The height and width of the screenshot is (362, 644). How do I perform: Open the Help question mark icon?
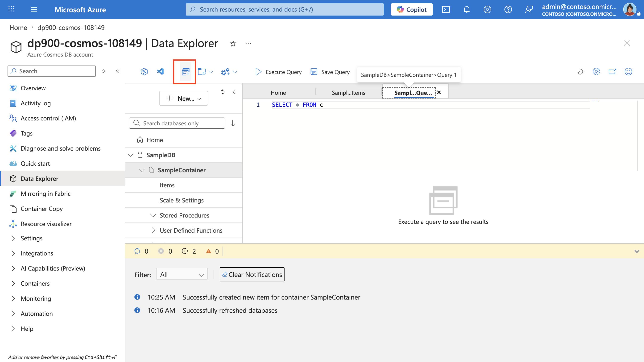click(508, 9)
